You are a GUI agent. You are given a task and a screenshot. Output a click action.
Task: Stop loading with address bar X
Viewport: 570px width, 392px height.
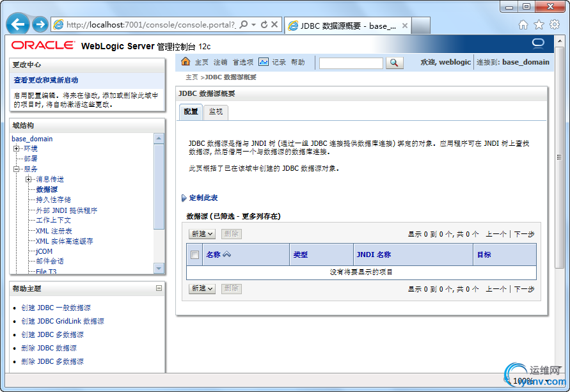274,24
